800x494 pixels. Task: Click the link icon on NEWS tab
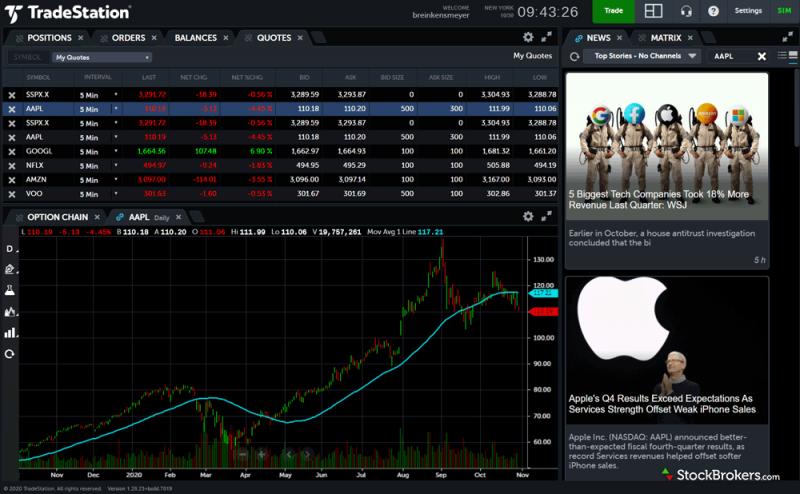(x=579, y=38)
